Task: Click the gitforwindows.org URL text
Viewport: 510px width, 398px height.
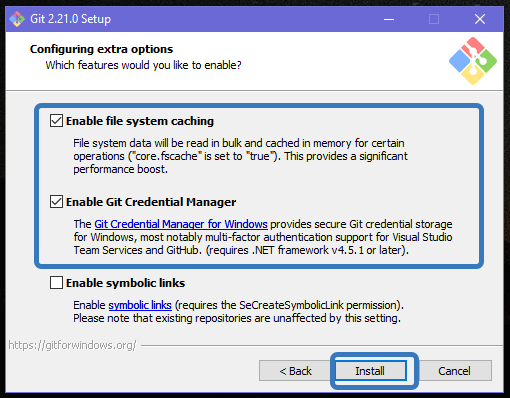Action: tap(72, 345)
